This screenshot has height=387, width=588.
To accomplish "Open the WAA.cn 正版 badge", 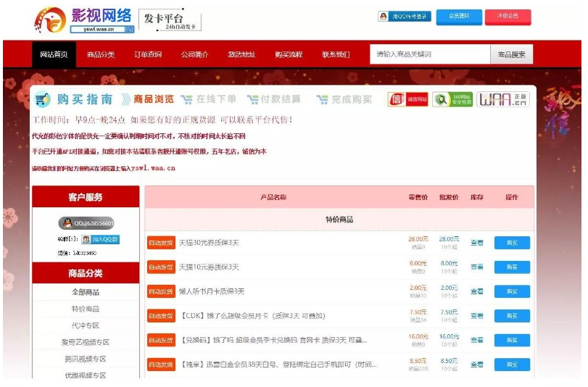I will pyautogui.click(x=503, y=99).
